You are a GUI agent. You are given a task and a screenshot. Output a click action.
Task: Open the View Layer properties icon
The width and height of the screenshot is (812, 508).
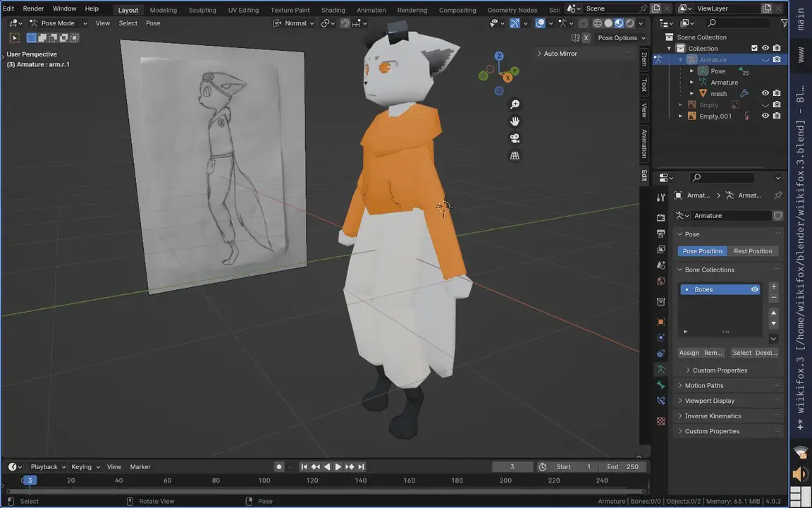coord(660,250)
